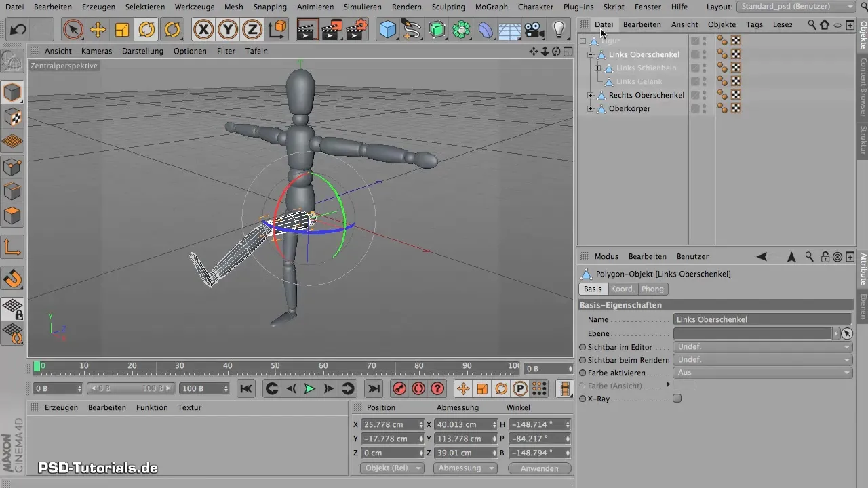Activate the Move tool
This screenshot has height=488, width=868.
[x=98, y=30]
